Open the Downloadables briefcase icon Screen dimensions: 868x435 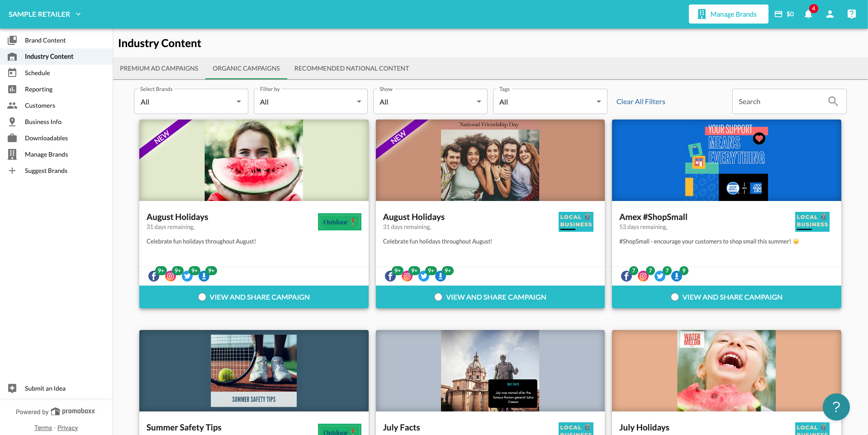pos(12,138)
